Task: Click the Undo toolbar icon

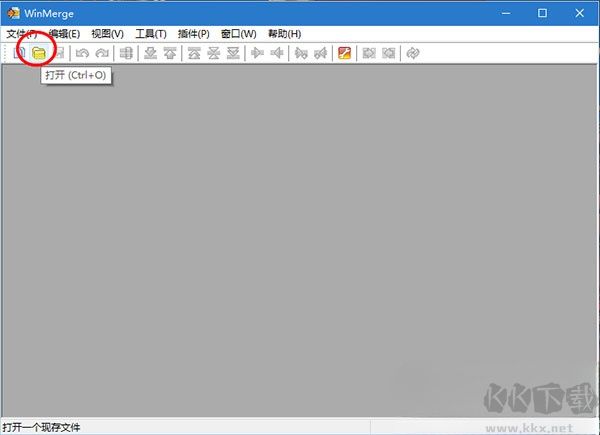Action: pos(82,53)
